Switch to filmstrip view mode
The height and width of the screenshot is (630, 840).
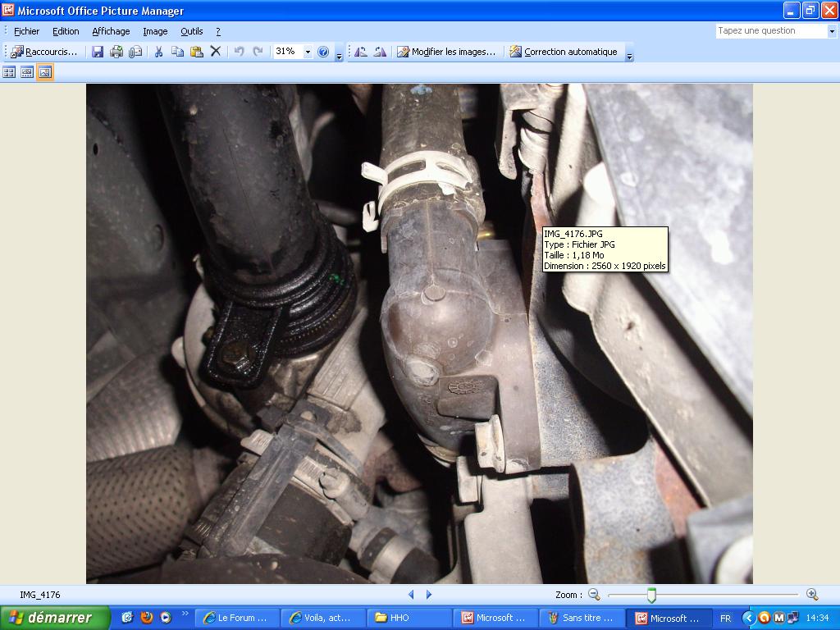click(27, 72)
